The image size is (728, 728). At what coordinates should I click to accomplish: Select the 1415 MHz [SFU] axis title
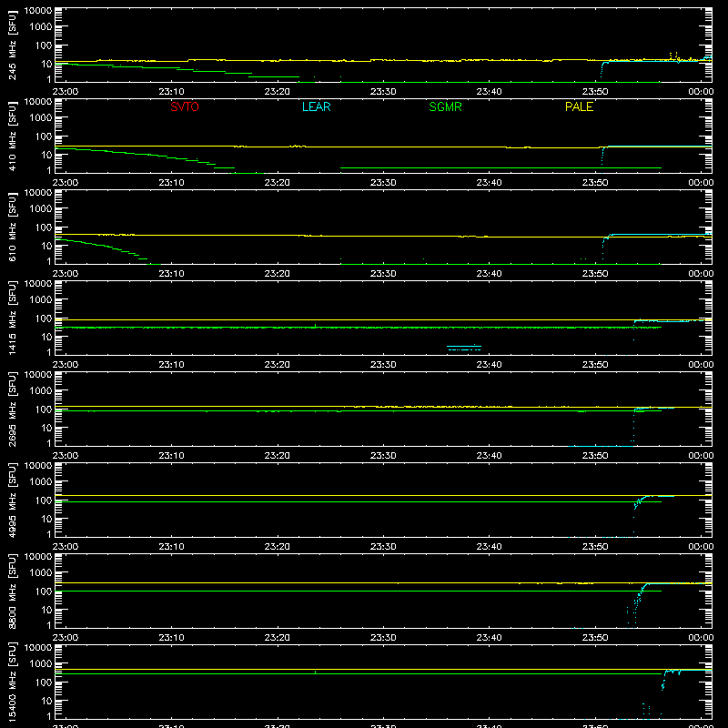coord(13,318)
